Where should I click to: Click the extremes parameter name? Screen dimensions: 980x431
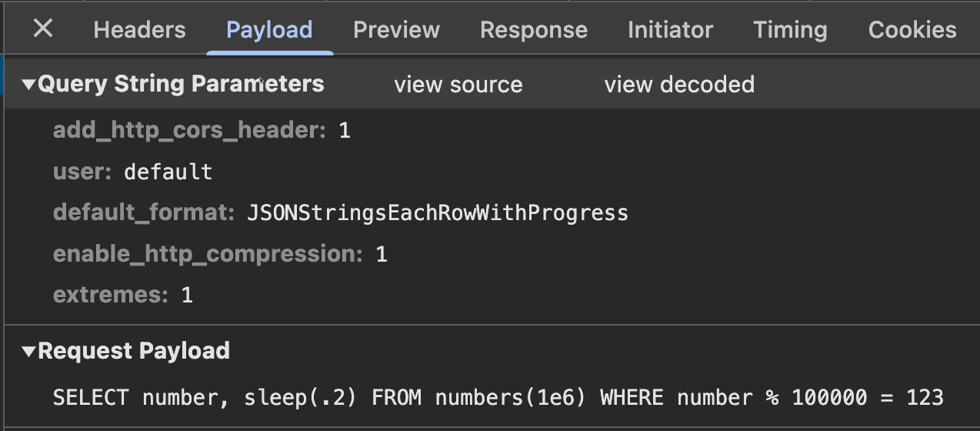[110, 295]
